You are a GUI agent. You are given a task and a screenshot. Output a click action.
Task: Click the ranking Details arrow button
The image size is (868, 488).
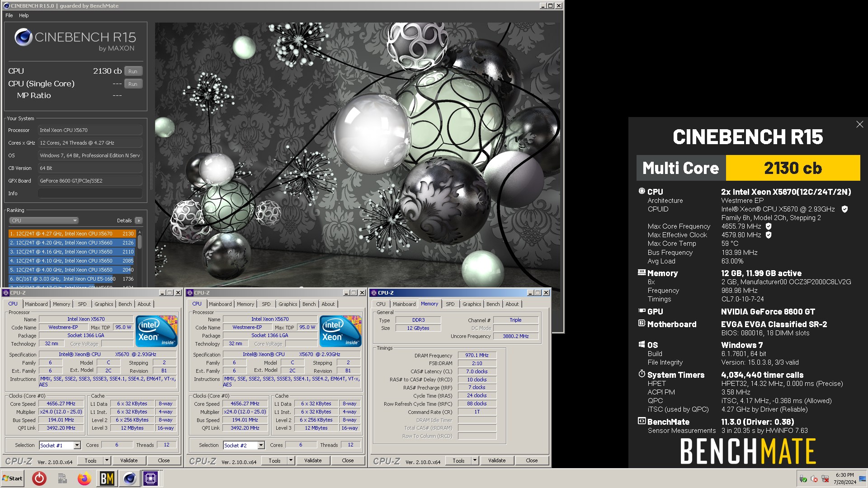point(139,221)
